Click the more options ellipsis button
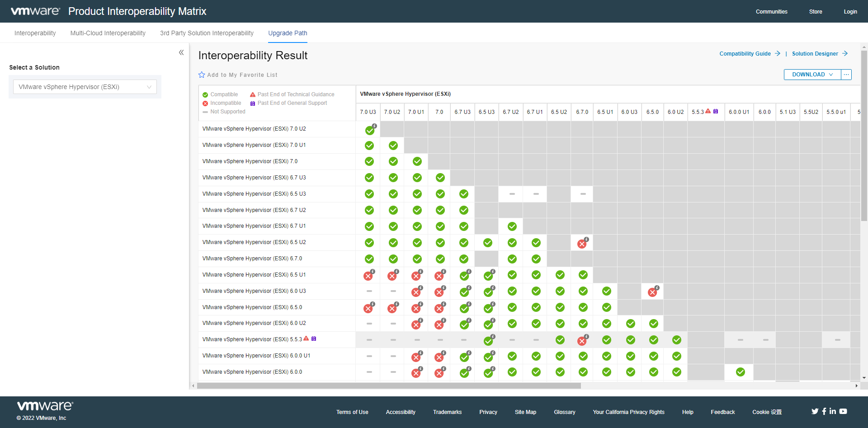868x428 pixels. tap(846, 75)
